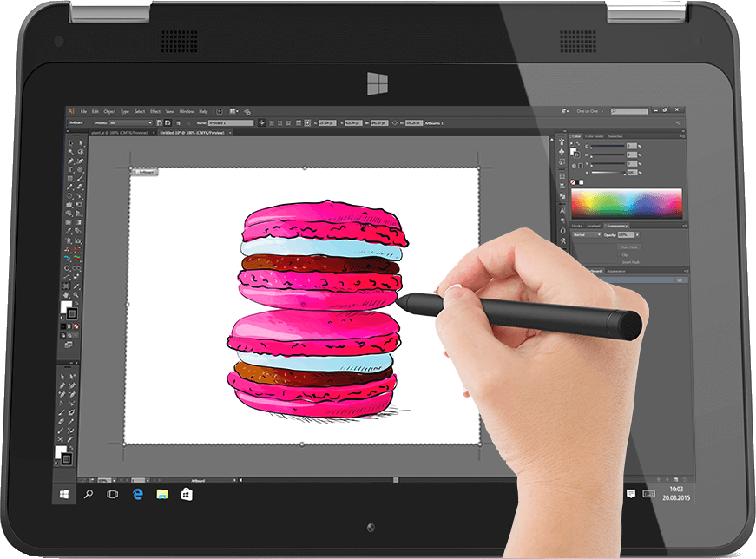Switch to the Swatches tab

615,136
